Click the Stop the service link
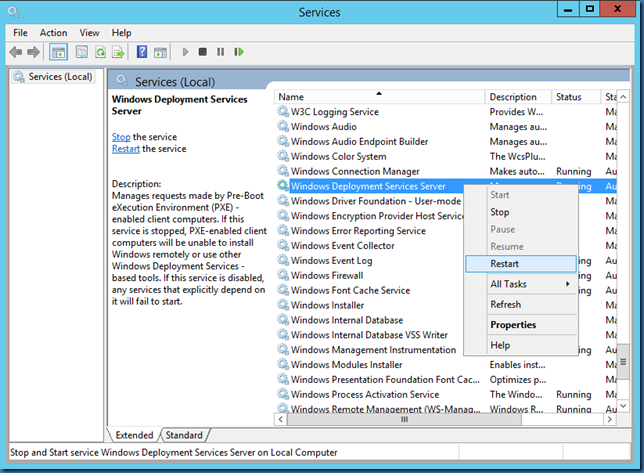 [121, 137]
